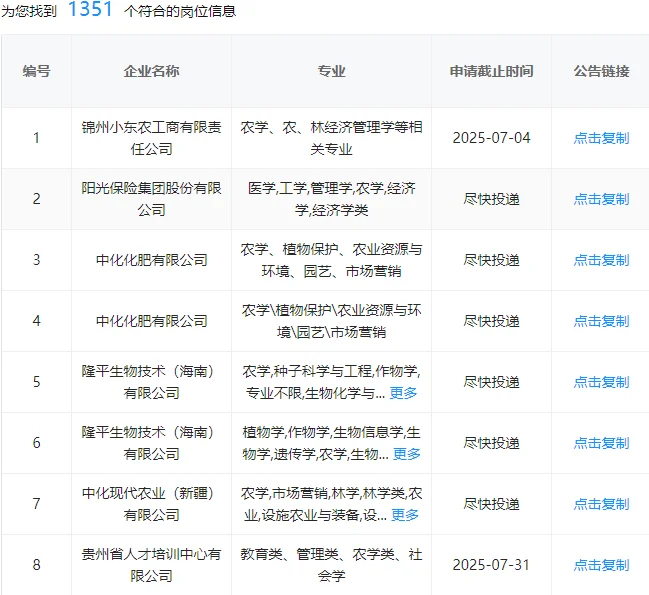Expand 更多 in row 6 major list
Screen dimensions: 649x595
406,454
